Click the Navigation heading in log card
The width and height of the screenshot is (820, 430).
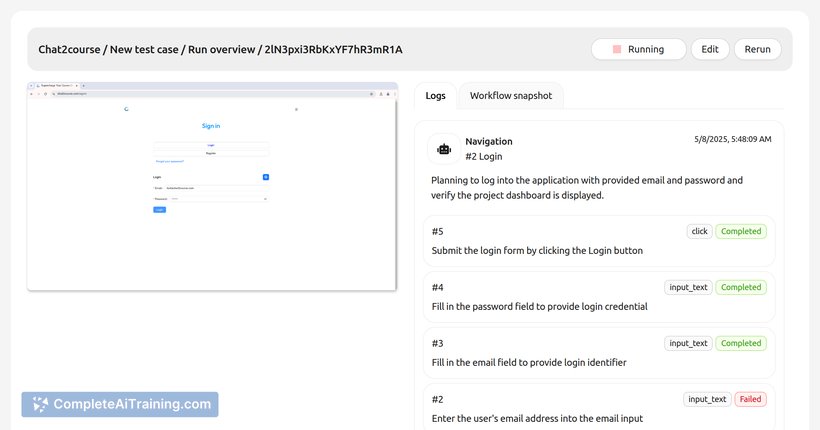488,141
